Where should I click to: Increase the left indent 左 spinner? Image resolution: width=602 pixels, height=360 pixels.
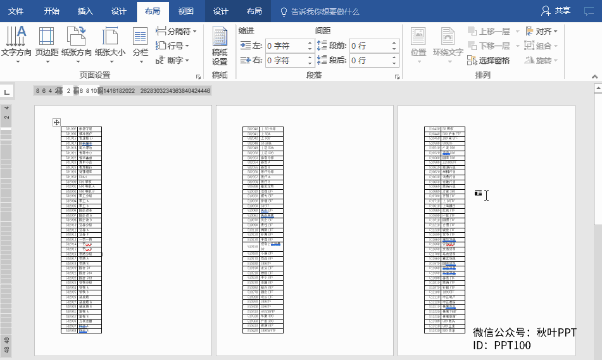310,43
